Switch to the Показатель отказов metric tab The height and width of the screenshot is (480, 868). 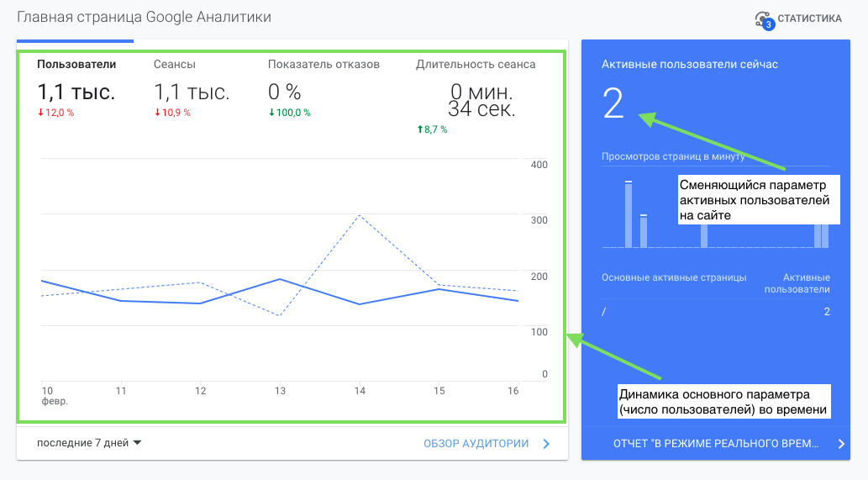[x=324, y=64]
